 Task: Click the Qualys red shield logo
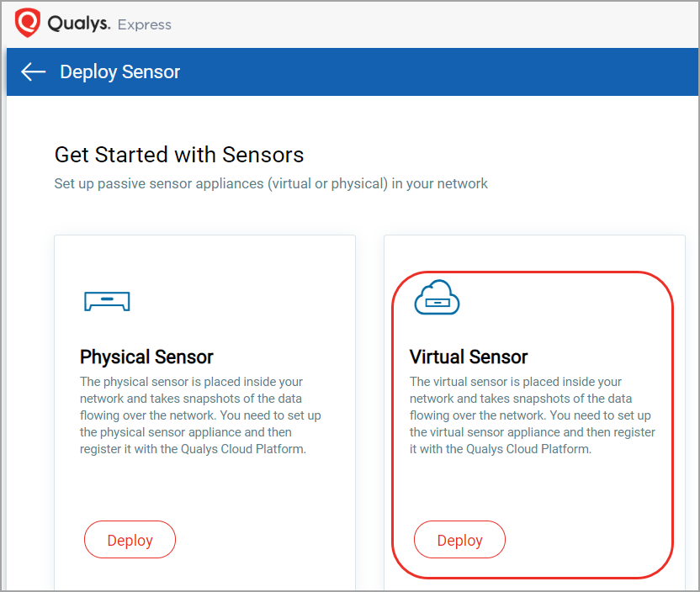pos(29,24)
